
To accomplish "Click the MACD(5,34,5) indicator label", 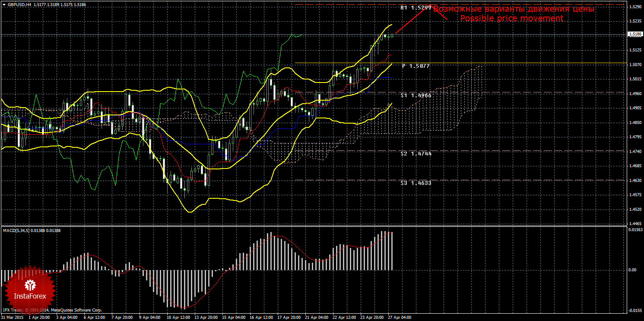I will click(x=16, y=231).
